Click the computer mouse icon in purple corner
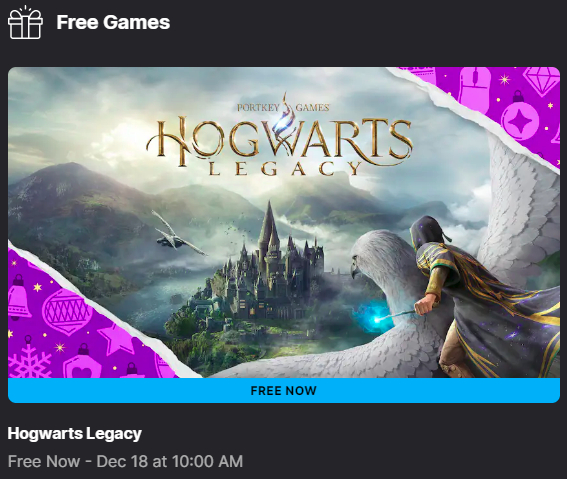The image size is (567, 479). tap(474, 89)
